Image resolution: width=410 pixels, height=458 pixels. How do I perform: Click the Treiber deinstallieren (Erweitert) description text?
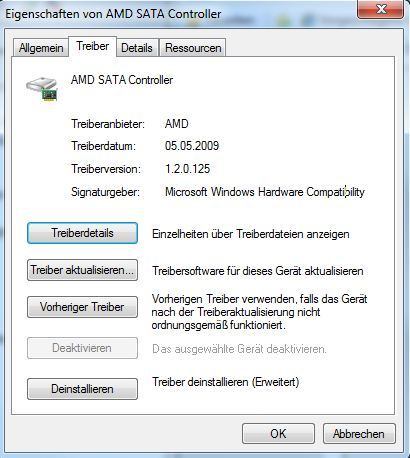point(226,382)
